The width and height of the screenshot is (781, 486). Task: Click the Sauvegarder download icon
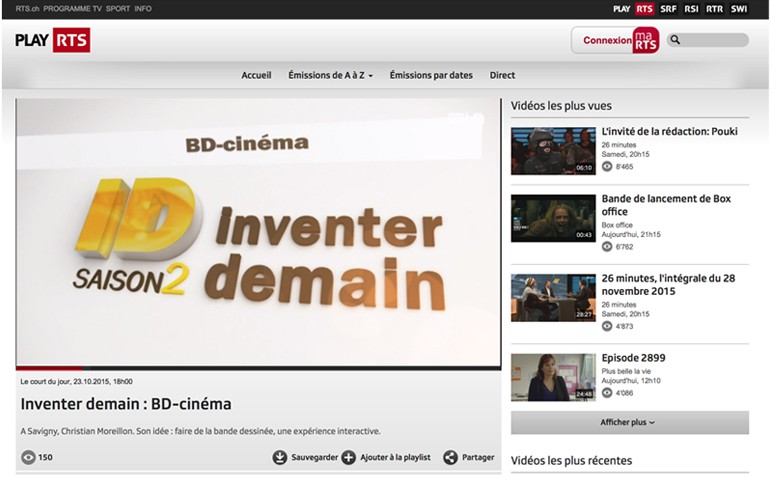coord(280,457)
